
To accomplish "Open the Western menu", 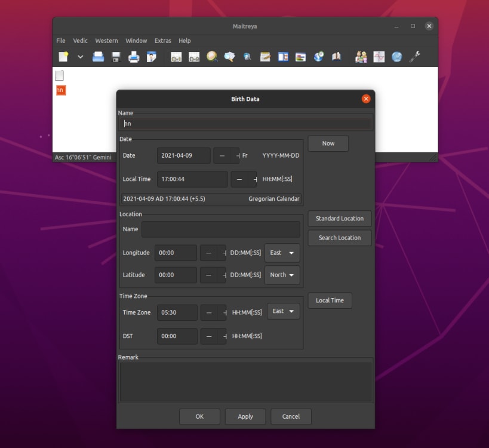I will [x=106, y=41].
